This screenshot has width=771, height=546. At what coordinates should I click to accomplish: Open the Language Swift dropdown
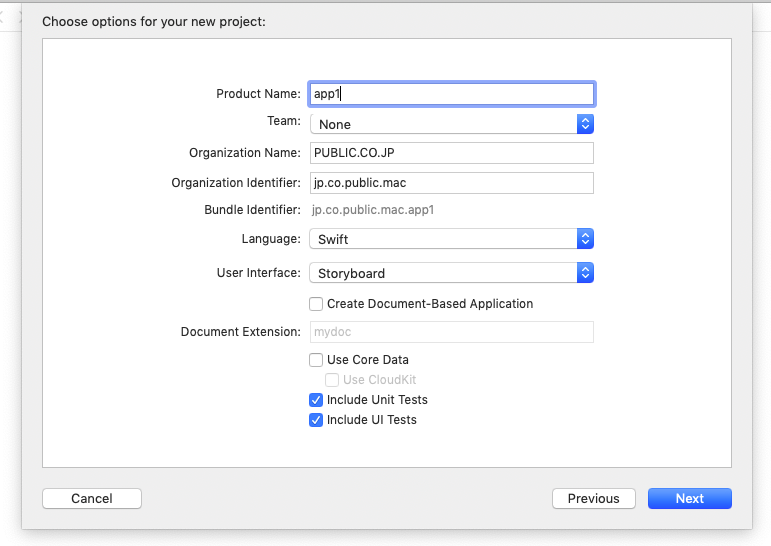(451, 239)
